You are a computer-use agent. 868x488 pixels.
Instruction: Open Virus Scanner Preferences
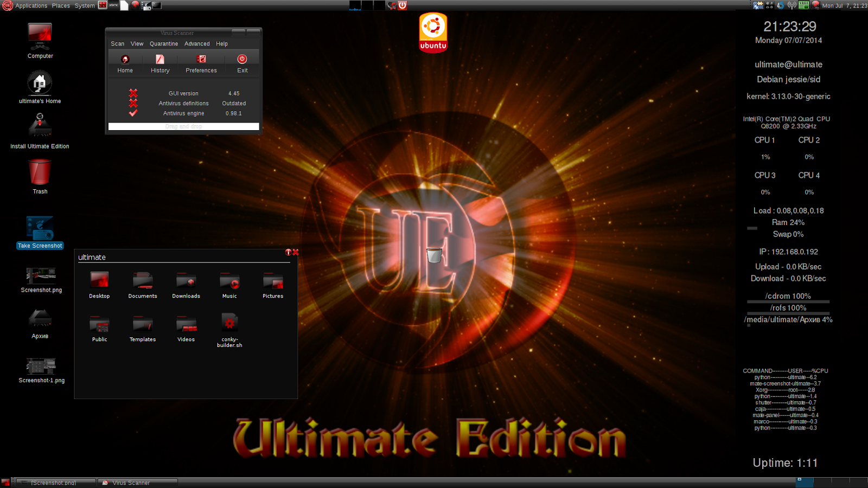(201, 64)
